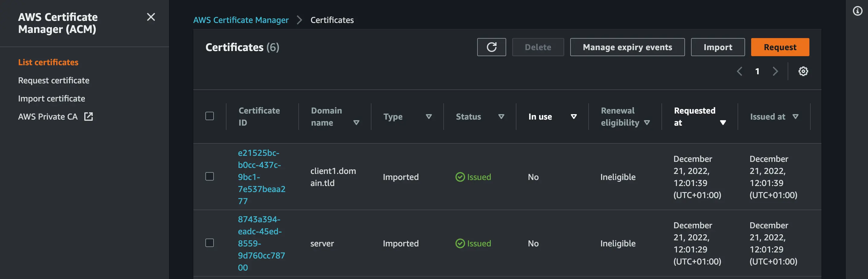Click green Issued checkmark for client1.domain.tld
868x279 pixels.
tap(460, 177)
